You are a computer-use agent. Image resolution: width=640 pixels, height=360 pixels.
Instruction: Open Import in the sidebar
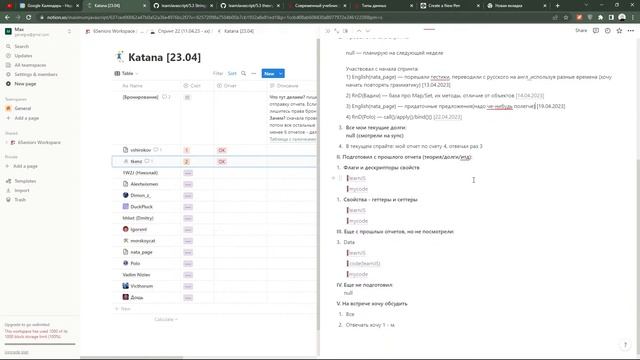coord(22,191)
